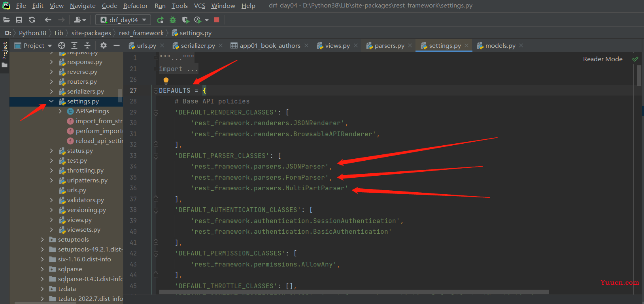
Task: Click Python38 in breadcrumb path
Action: [32, 33]
